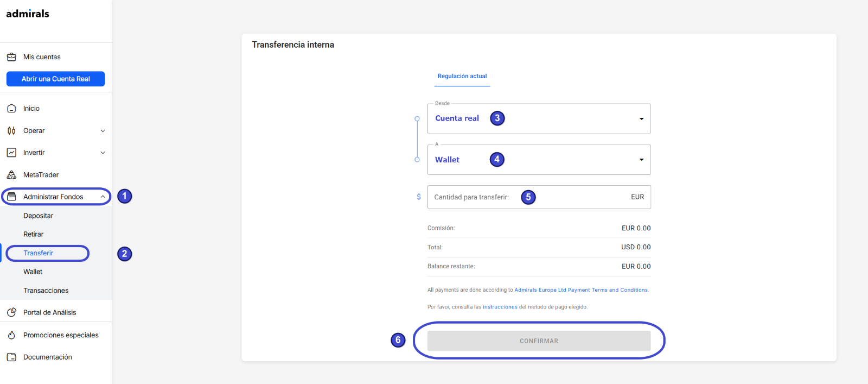Click the EUR currency label in amount field
This screenshot has height=384, width=868.
tap(637, 197)
